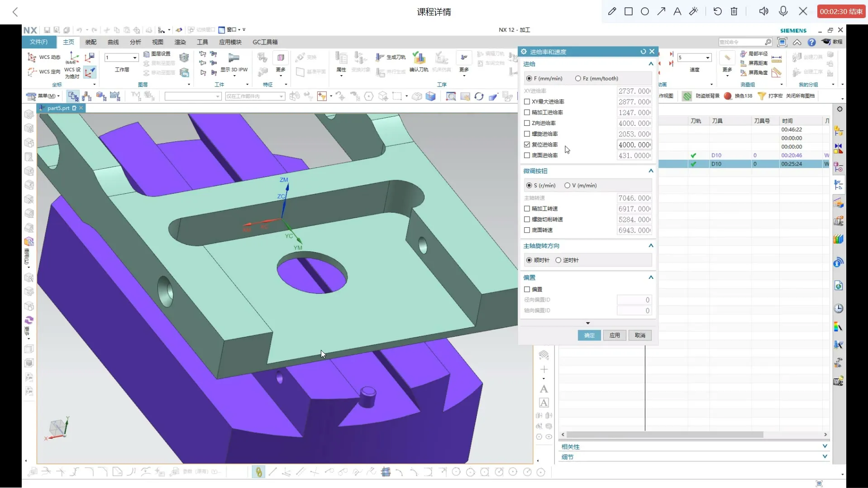This screenshot has height=488, width=868.
Task: Collapse the 微调按钮 section
Action: pos(651,171)
